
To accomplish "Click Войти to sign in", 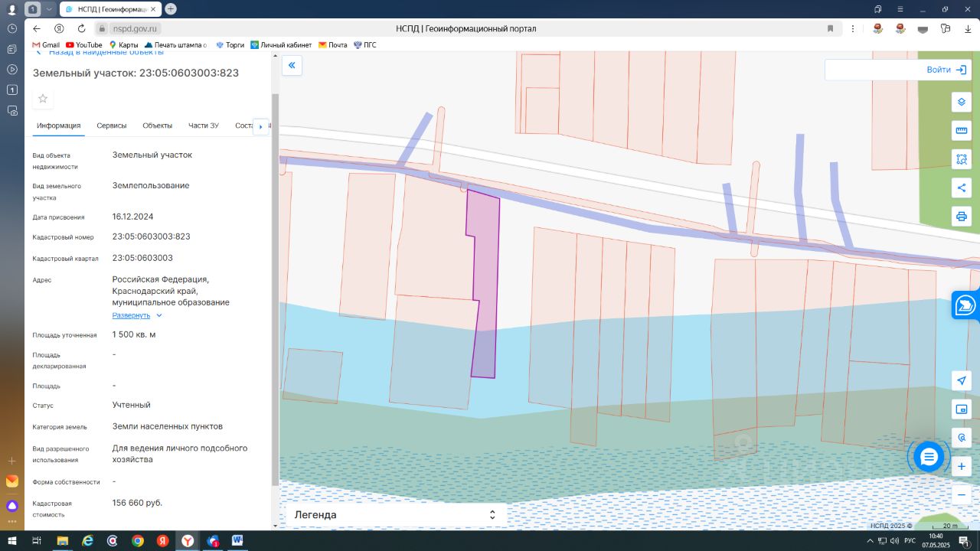I will coord(947,70).
